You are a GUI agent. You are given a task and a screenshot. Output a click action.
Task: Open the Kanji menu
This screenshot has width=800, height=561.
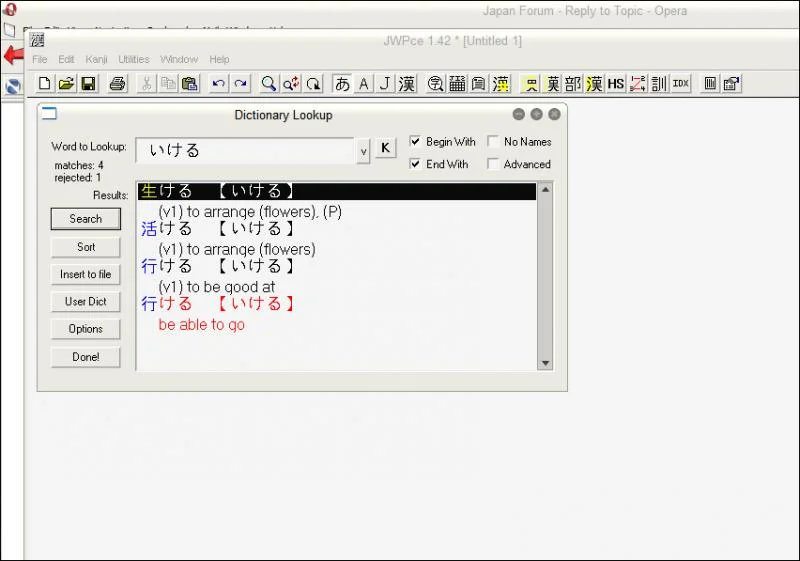pyautogui.click(x=96, y=59)
